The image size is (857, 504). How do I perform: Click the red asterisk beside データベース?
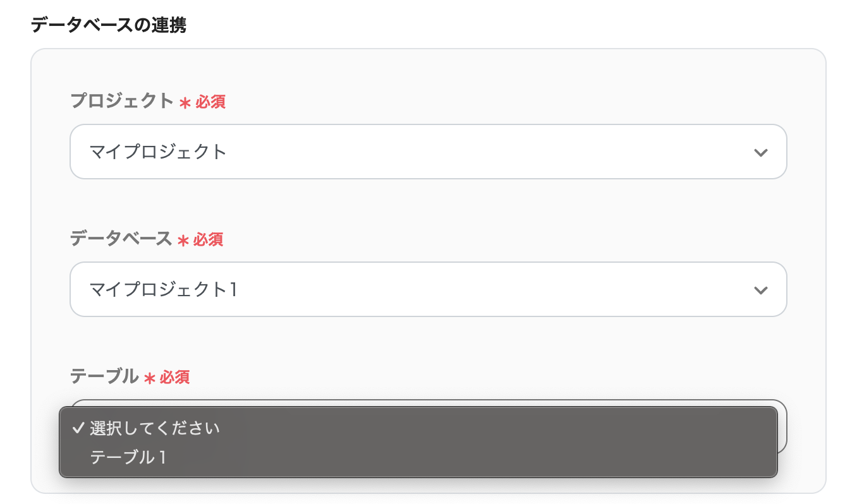(x=183, y=241)
